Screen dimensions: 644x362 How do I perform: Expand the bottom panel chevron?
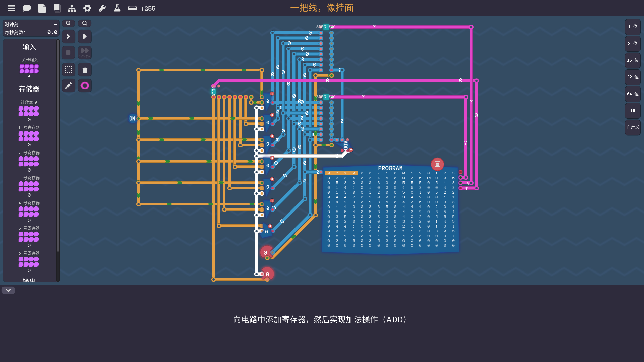tap(8, 290)
